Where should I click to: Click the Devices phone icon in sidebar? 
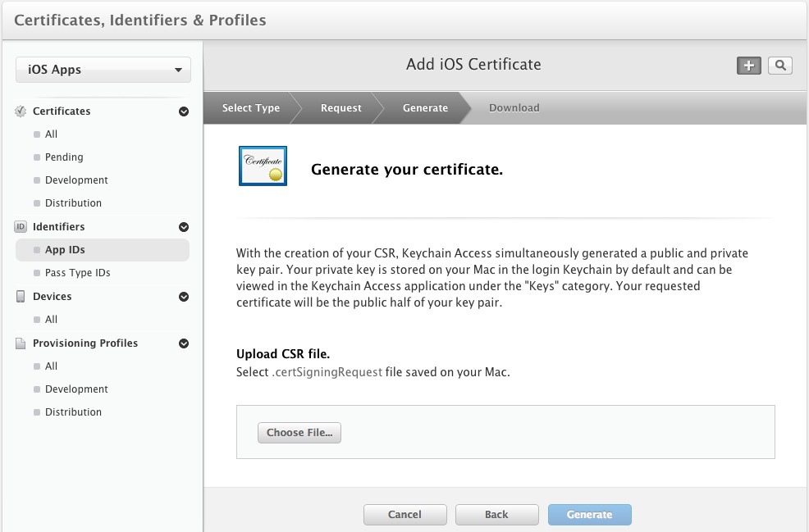point(21,297)
